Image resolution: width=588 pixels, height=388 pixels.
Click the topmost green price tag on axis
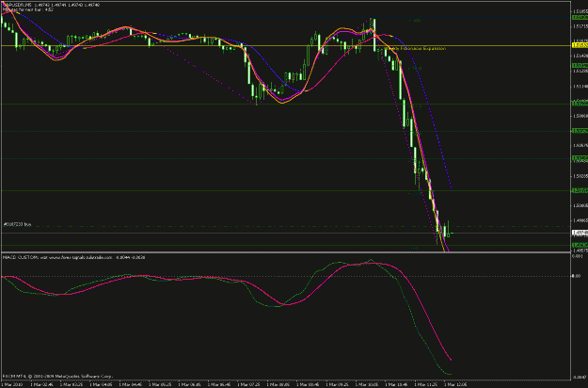(x=580, y=18)
